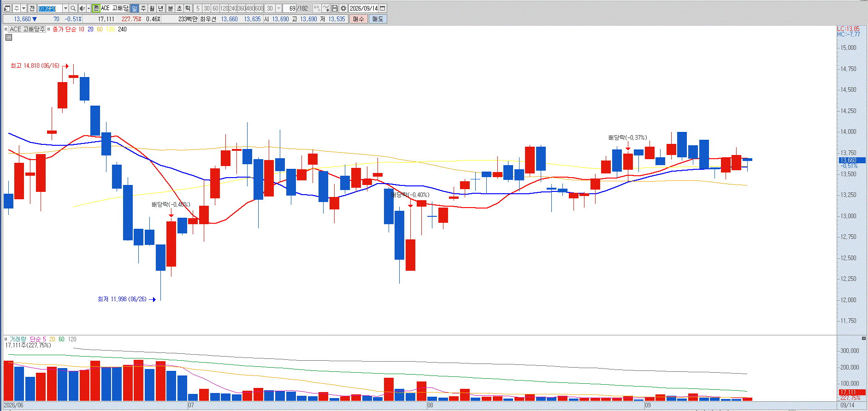
Task: Select the 5 interval preset
Action: pos(198,8)
